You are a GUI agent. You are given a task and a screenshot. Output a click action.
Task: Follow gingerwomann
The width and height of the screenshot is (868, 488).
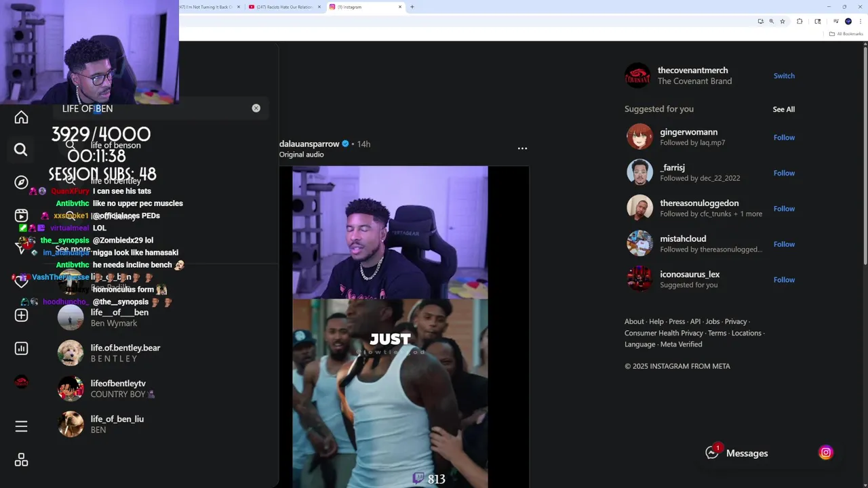pos(784,138)
